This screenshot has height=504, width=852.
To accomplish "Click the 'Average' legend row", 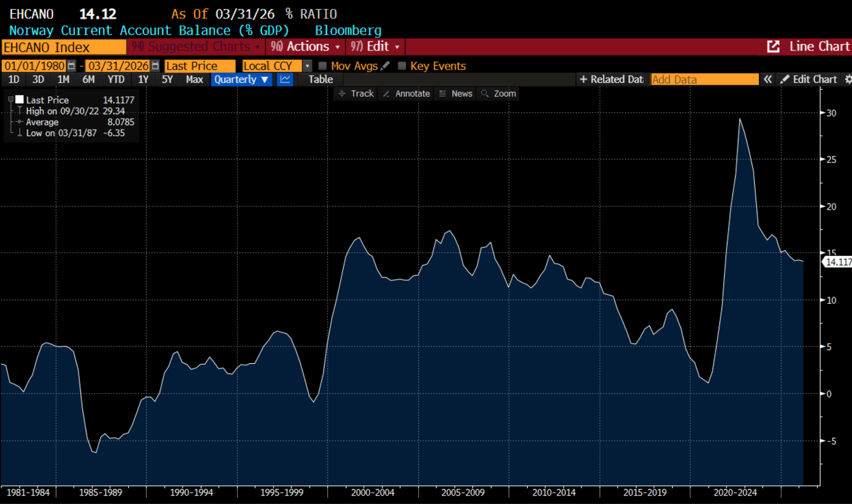I will [75, 122].
